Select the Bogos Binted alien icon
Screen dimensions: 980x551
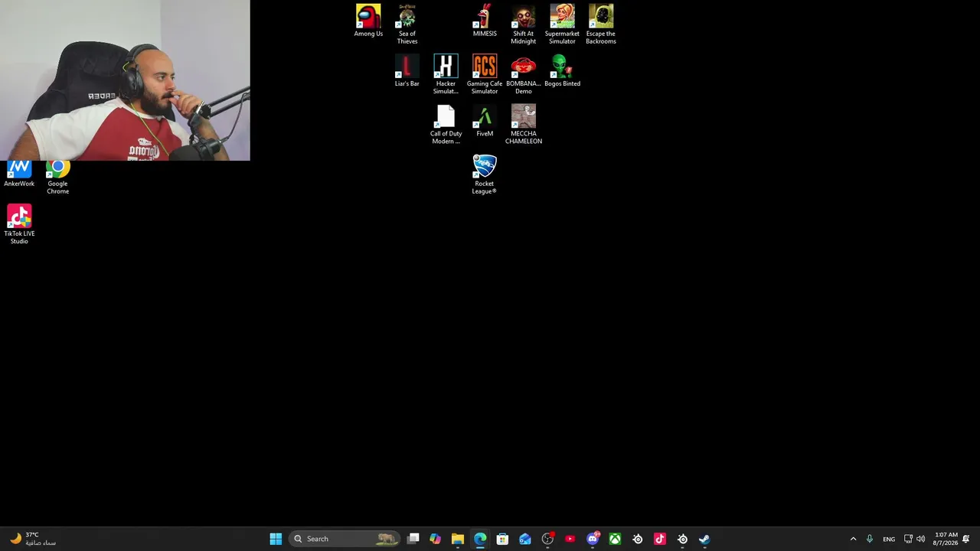(562, 70)
